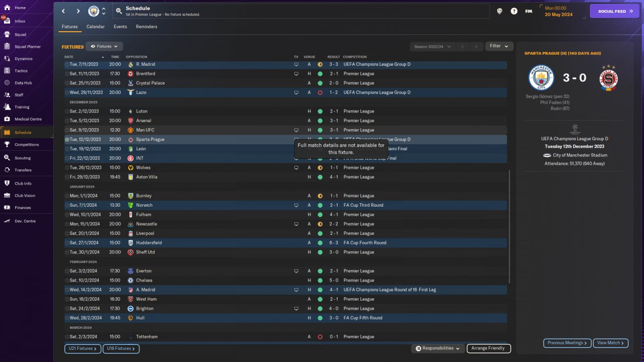Select Schedule in the sidebar
Image resolution: width=644 pixels, height=362 pixels.
pyautogui.click(x=26, y=133)
